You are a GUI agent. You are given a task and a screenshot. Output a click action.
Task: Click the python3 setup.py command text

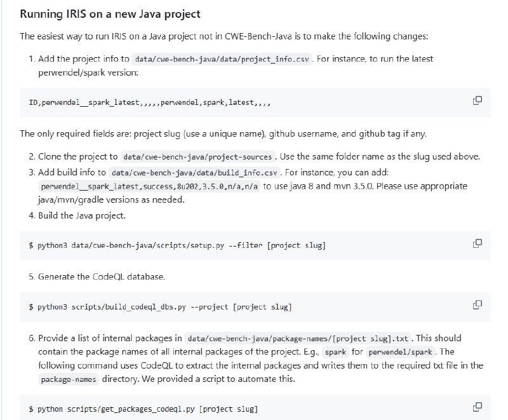(177, 245)
